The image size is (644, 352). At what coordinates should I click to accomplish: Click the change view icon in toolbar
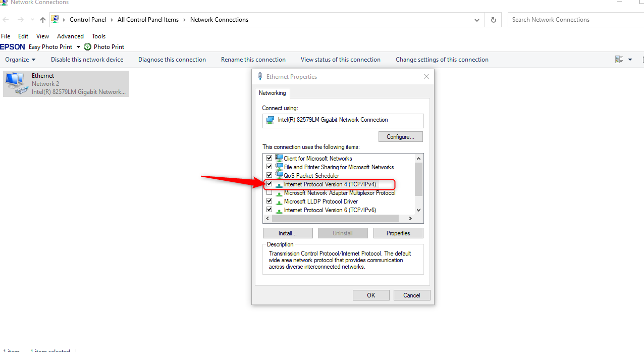[619, 60]
